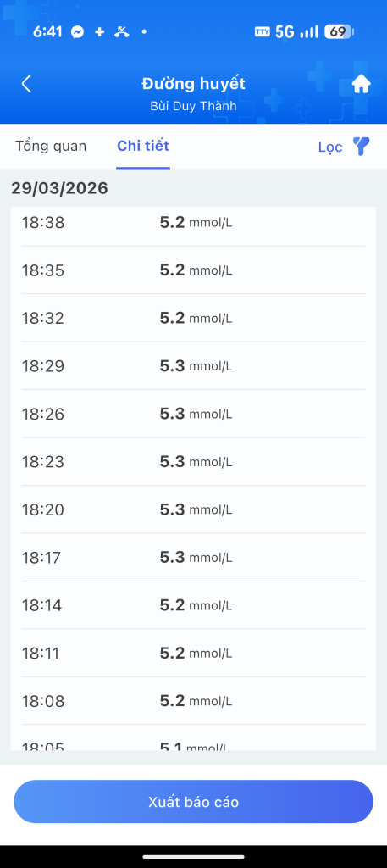Tap the battery indicator showing 69
Viewport: 387px width, 868px height.
[339, 32]
